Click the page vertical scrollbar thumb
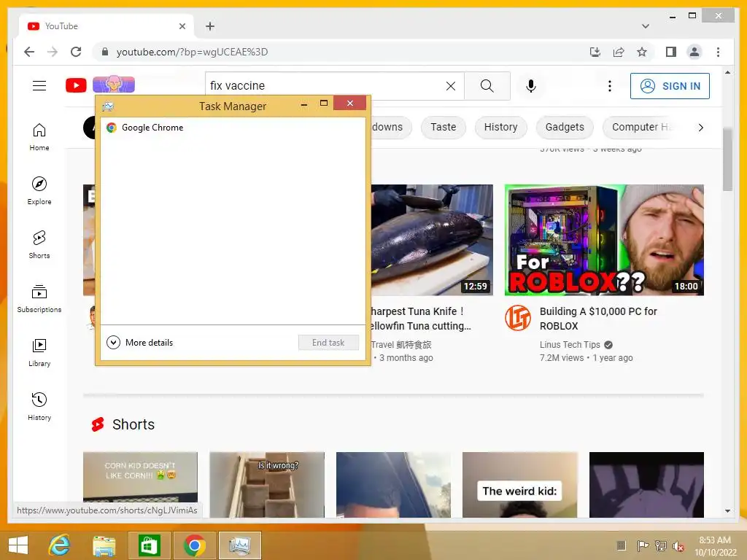This screenshot has height=560, width=747. coord(727,160)
